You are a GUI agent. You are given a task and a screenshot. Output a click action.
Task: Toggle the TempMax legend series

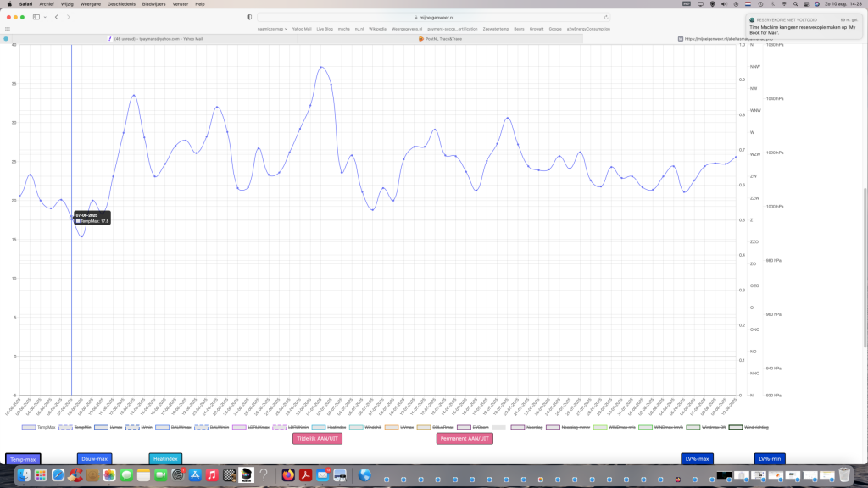tap(39, 427)
